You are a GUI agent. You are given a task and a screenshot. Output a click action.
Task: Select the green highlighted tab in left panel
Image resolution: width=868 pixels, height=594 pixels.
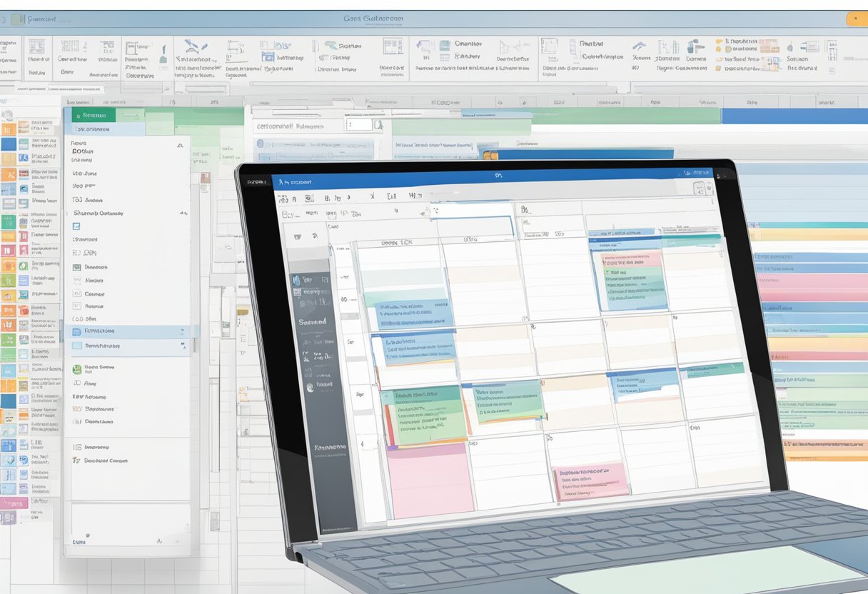point(89,115)
